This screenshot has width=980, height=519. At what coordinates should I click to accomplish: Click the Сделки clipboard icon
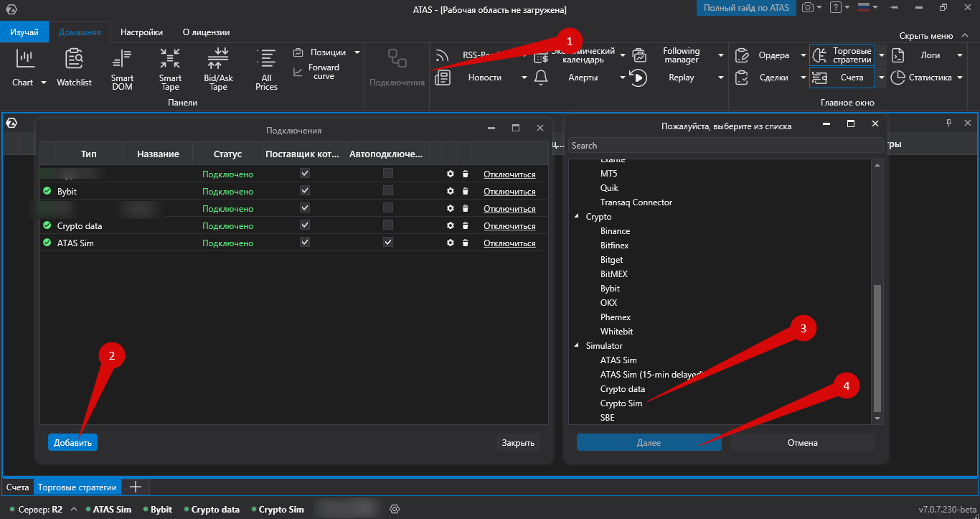click(743, 78)
